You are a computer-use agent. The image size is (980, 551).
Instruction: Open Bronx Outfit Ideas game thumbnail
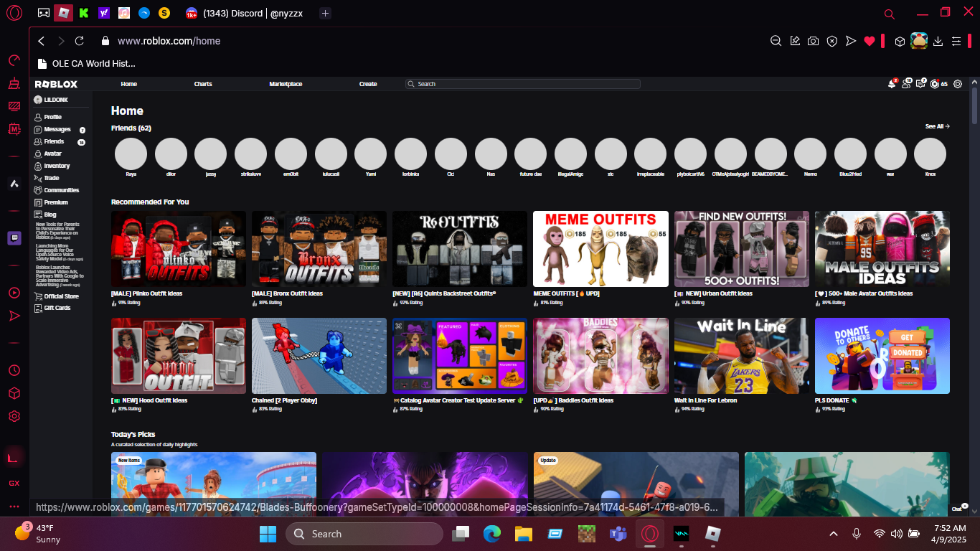coord(319,249)
